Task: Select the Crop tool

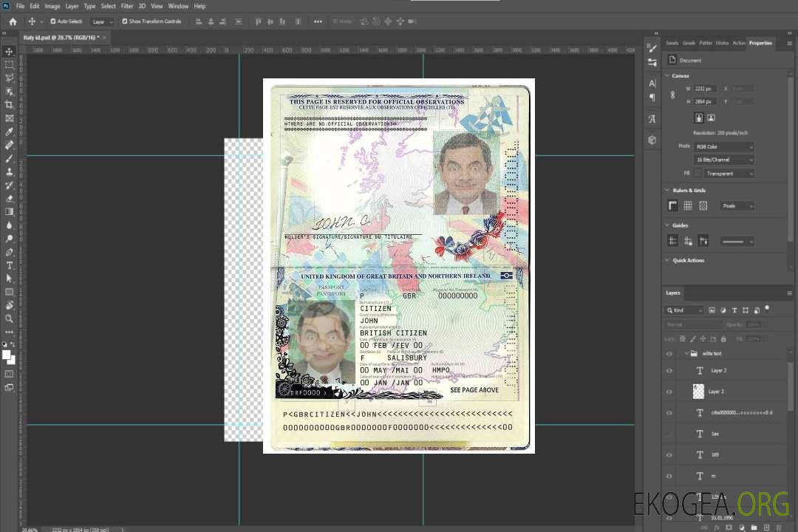Action: coord(9,105)
